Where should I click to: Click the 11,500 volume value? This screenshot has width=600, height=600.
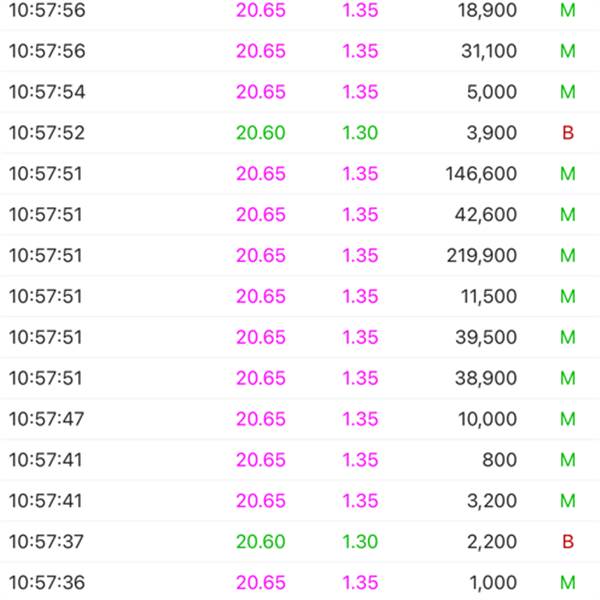489,297
